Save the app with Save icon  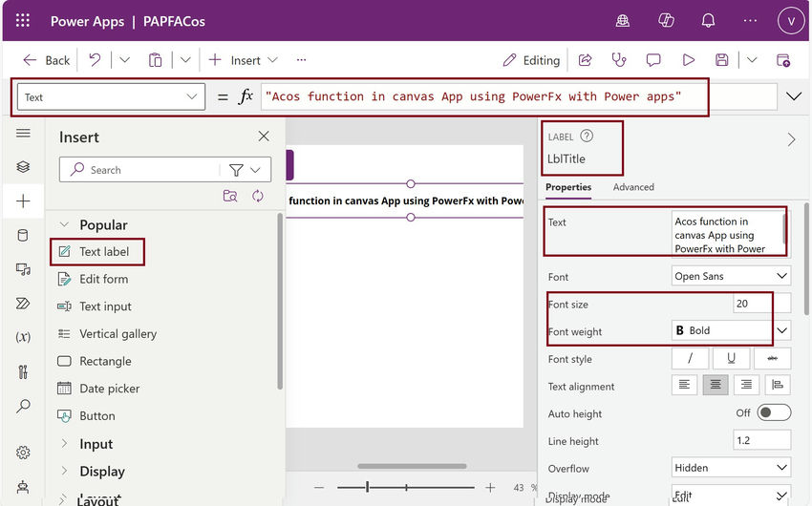pyautogui.click(x=722, y=60)
